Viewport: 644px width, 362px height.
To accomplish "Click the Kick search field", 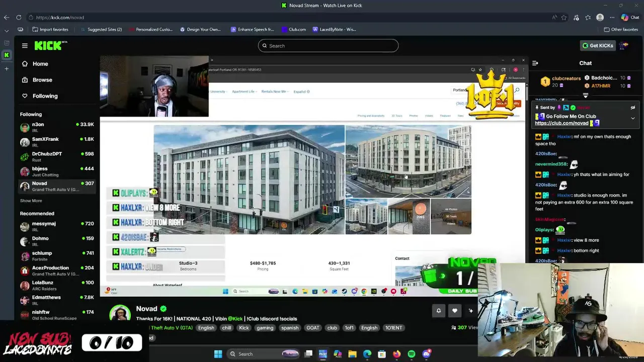I will tap(328, 46).
